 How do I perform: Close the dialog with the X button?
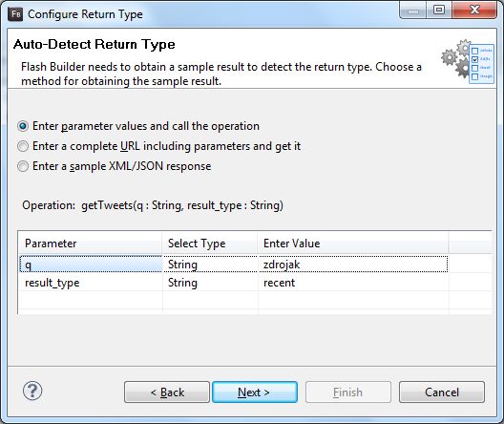[474, 10]
